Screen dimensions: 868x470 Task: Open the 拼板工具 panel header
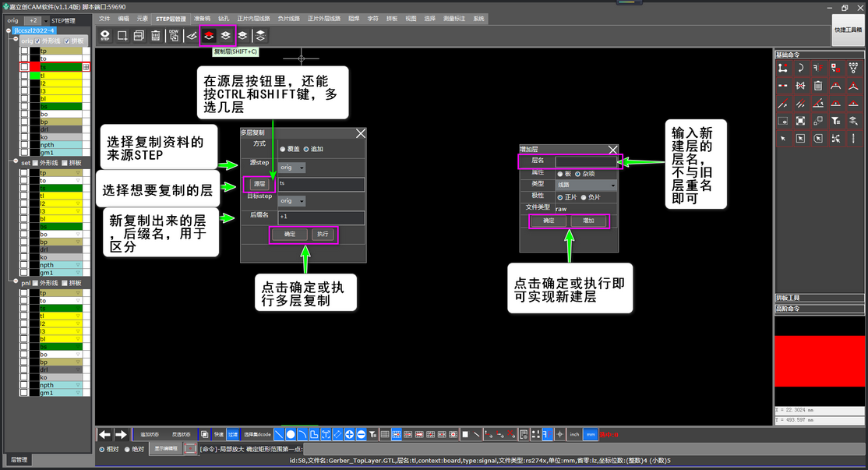[x=819, y=298]
